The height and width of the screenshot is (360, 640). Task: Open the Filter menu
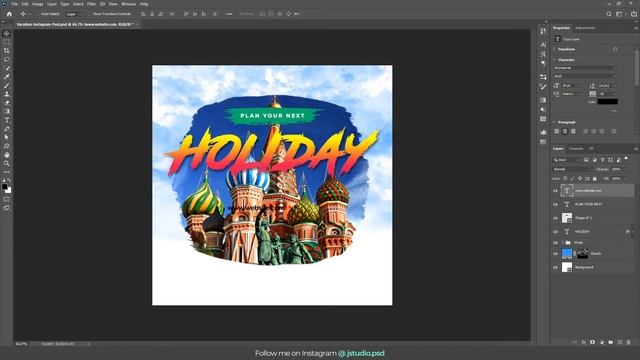point(91,4)
